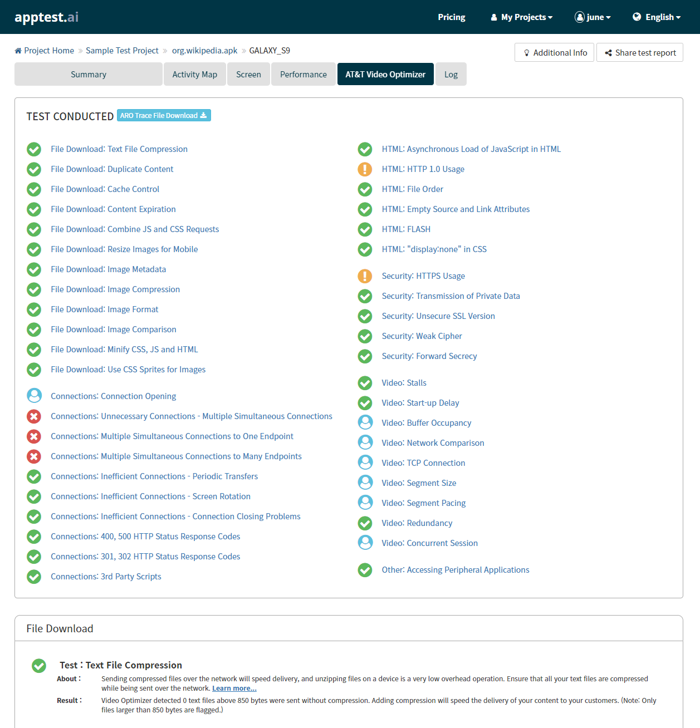The image size is (700, 728).
Task: Jump to File Download: Cache Control
Action: (x=105, y=189)
